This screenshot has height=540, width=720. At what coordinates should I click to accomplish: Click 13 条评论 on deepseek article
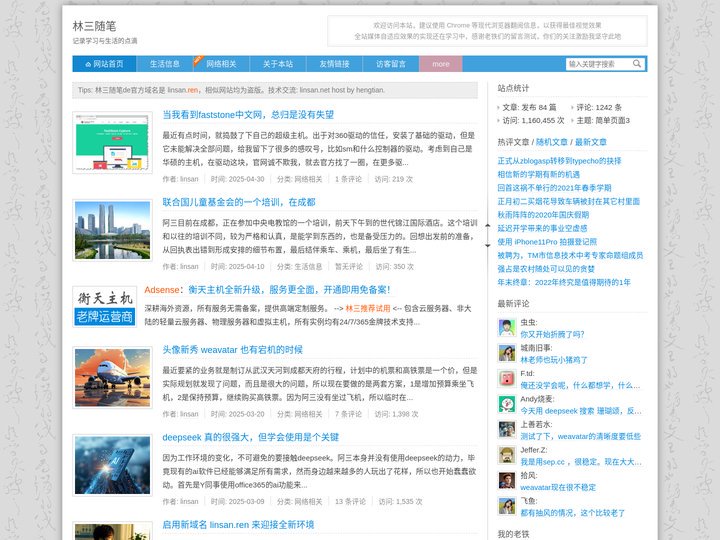350,501
